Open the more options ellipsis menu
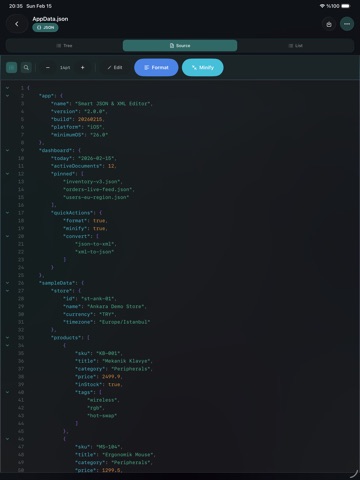360x480 pixels. [x=347, y=24]
